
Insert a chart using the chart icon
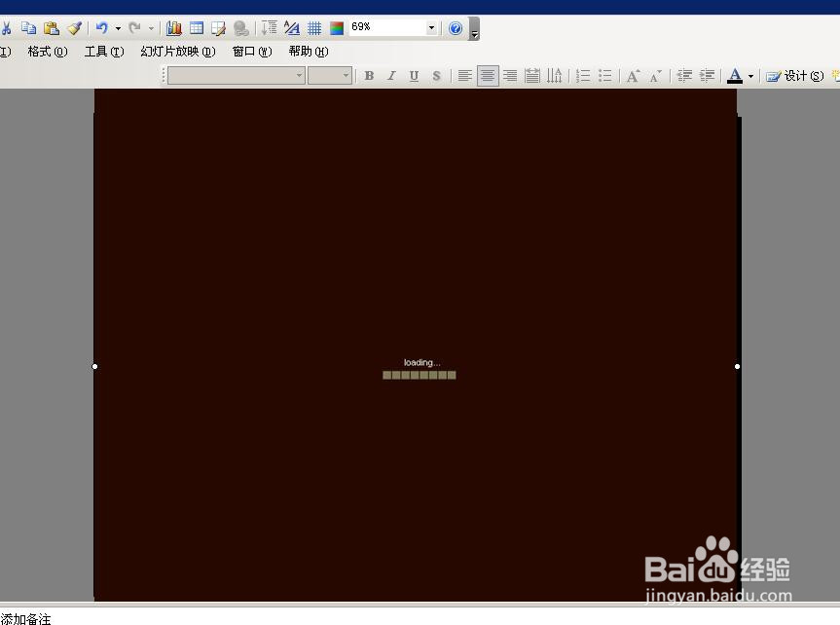[x=173, y=28]
